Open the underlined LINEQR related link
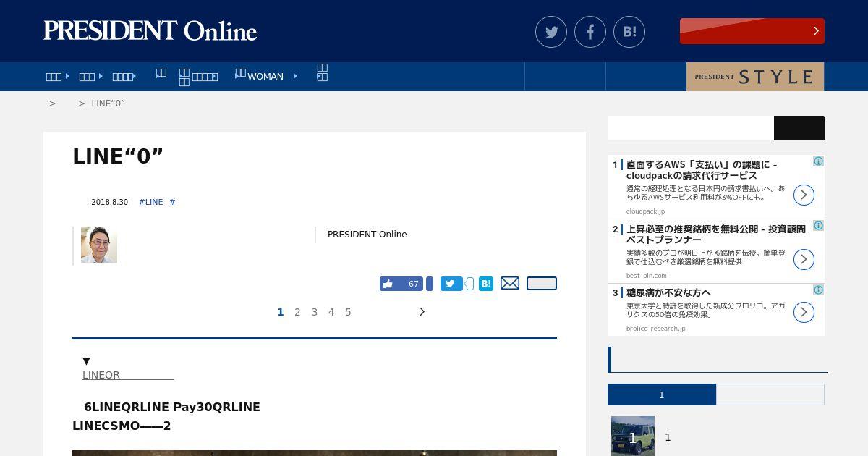868x456 pixels. [128, 375]
